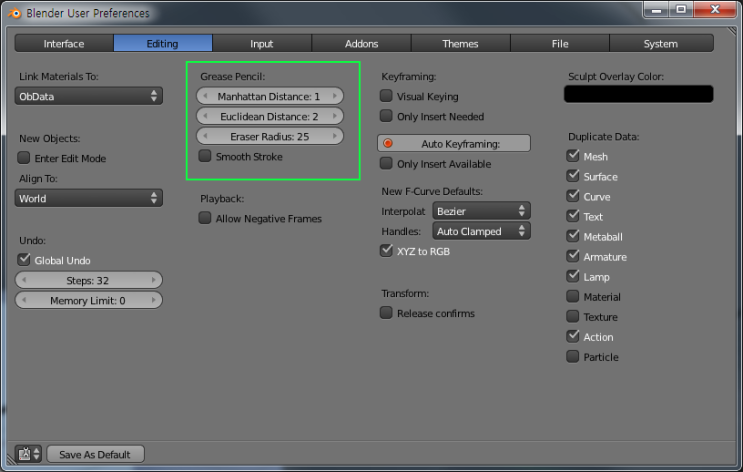Decrease Memory Limit with left arrow
The width and height of the screenshot is (743, 472).
(x=24, y=300)
